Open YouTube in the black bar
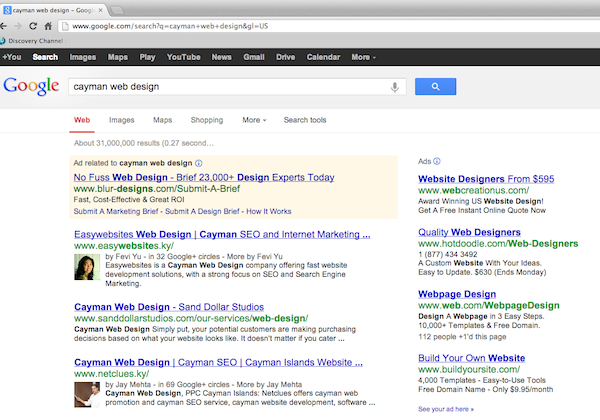This screenshot has width=600, height=420. [183, 57]
